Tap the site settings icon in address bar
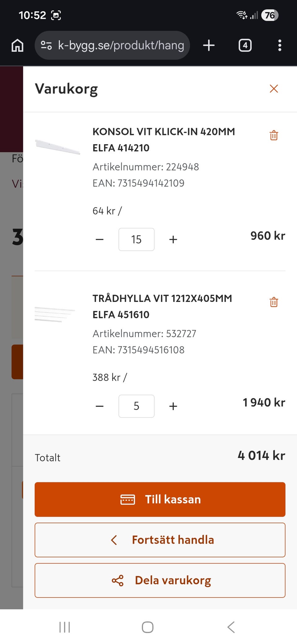Viewport: 297px width, 644px height. point(46,46)
